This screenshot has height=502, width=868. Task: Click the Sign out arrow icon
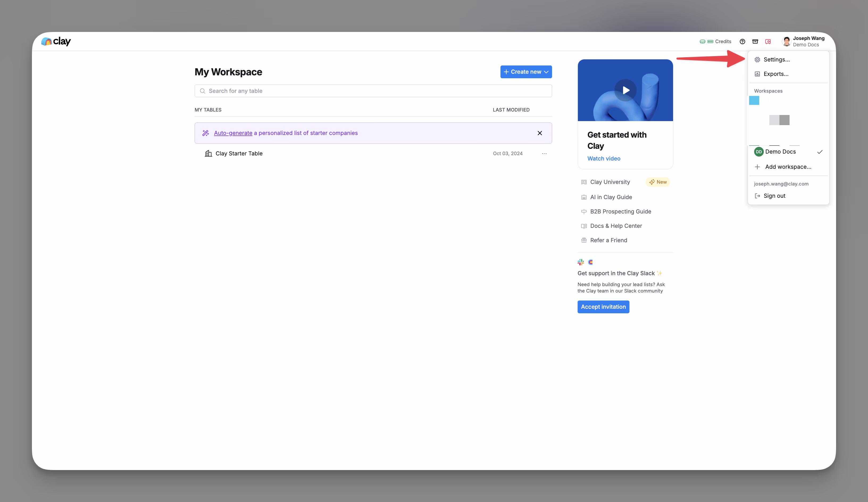pos(757,196)
